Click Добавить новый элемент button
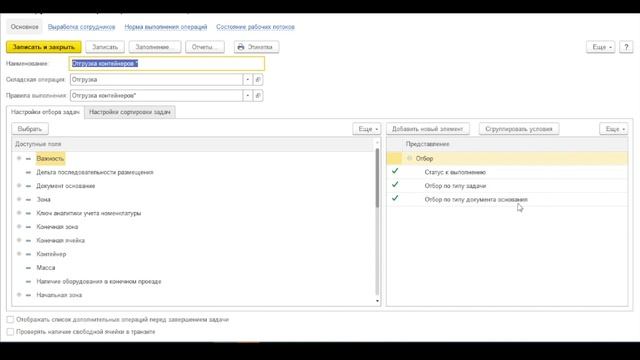The height and width of the screenshot is (360, 640). point(428,129)
